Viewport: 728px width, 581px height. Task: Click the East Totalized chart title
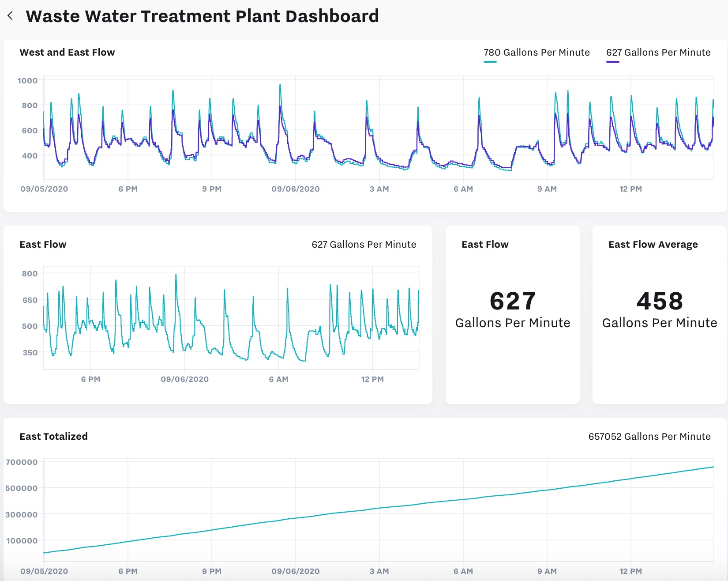coord(53,436)
